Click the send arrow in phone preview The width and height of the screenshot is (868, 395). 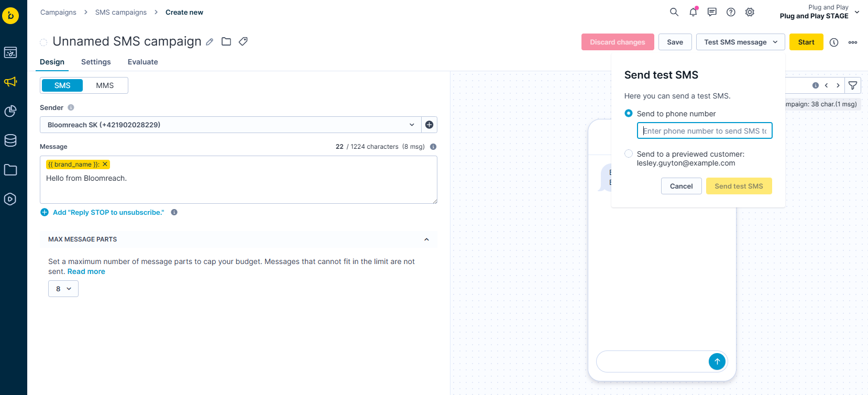click(x=717, y=361)
